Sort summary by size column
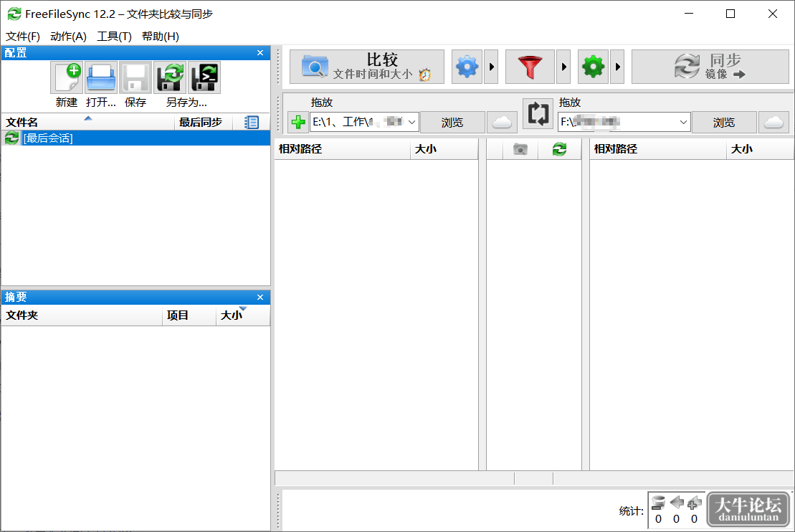The width and height of the screenshot is (795, 532). (243, 315)
